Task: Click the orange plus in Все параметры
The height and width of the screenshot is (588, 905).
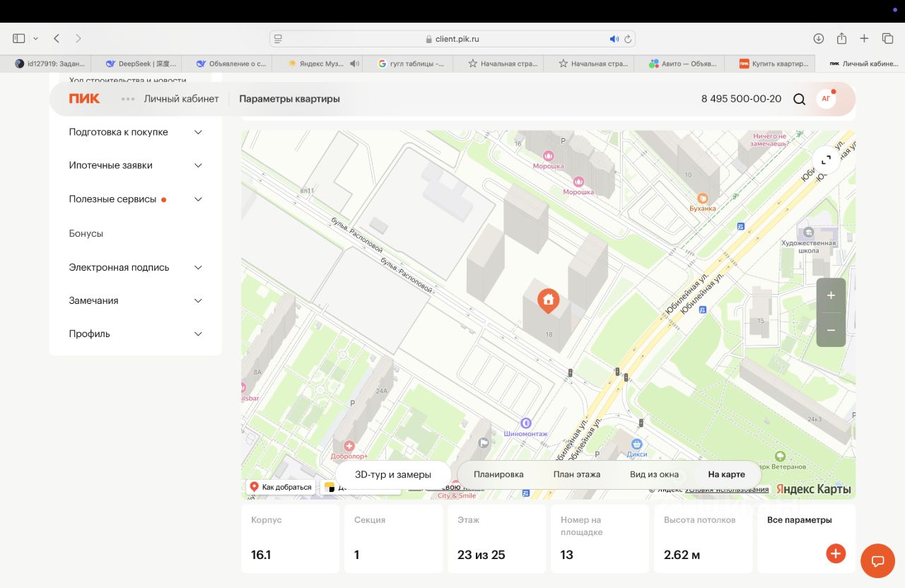Action: click(x=835, y=553)
